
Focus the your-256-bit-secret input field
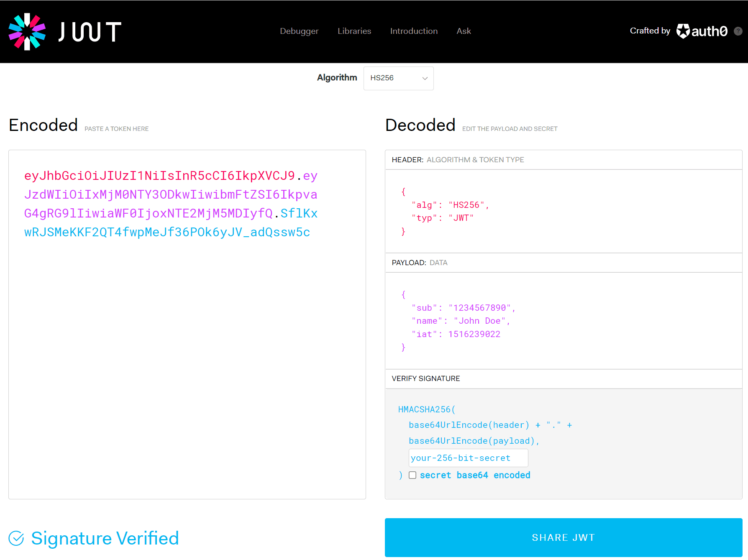468,458
